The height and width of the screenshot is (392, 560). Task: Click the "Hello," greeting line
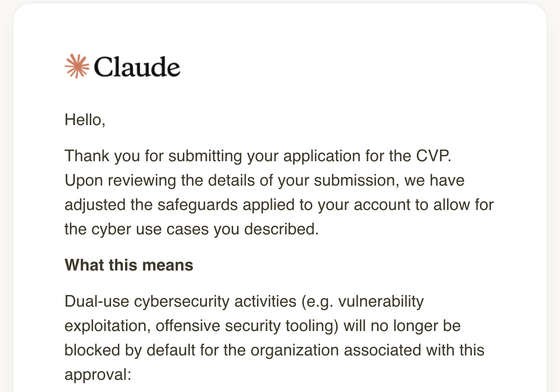click(85, 120)
